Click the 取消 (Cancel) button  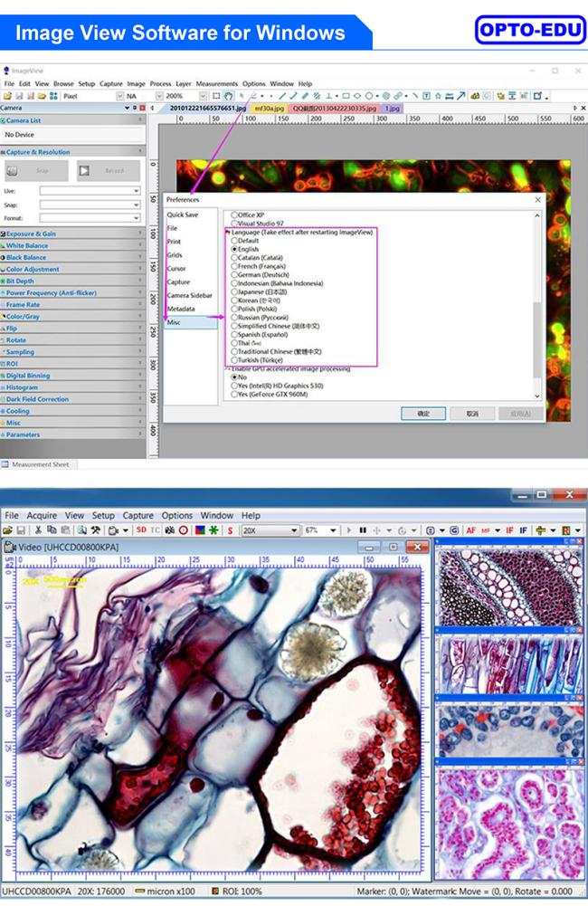click(472, 413)
